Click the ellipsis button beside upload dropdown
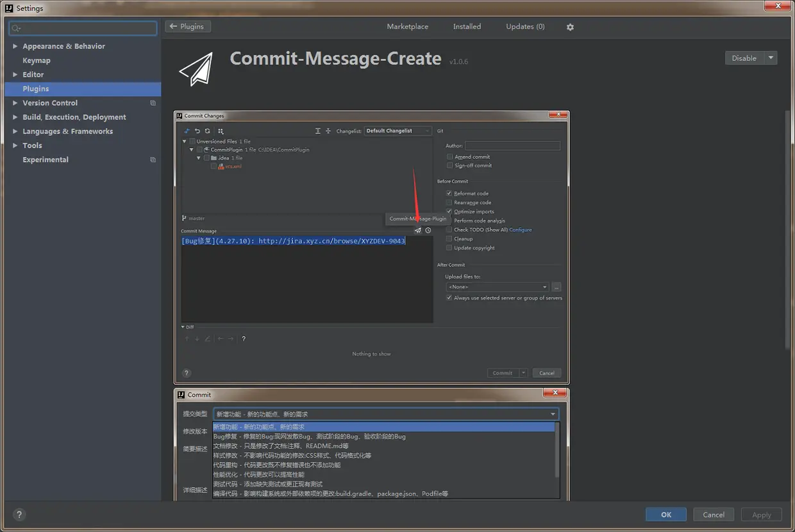Viewport: 795px width, 532px height. coord(556,287)
